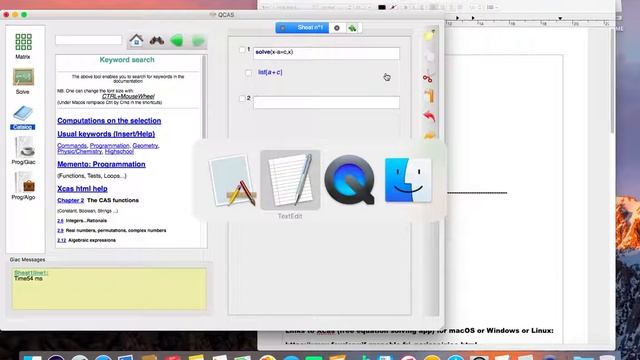Pick QuickTime Player in the app switcher
This screenshot has width=640, height=360.
pyautogui.click(x=349, y=180)
